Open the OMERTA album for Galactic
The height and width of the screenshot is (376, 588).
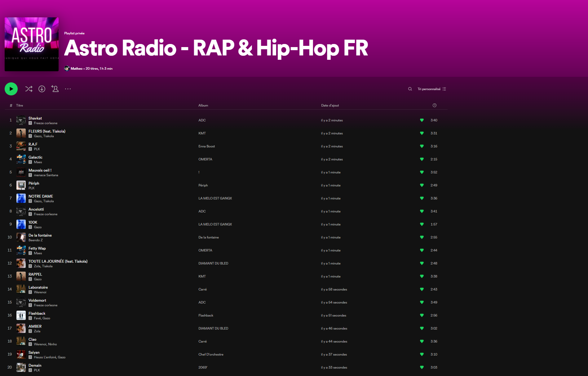[x=205, y=159]
